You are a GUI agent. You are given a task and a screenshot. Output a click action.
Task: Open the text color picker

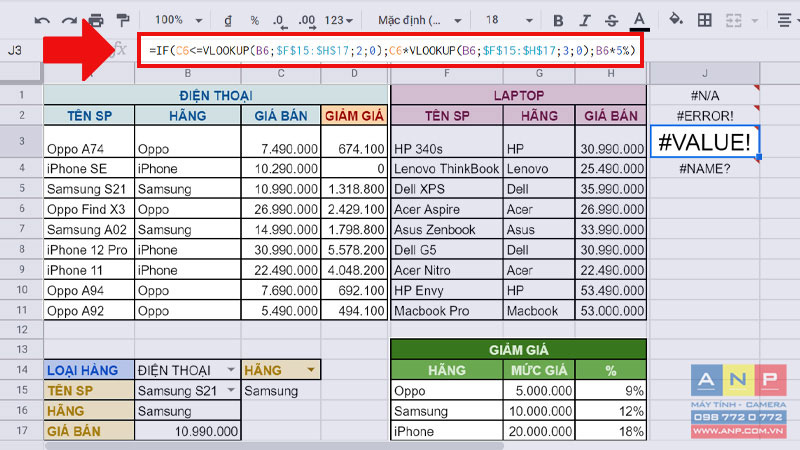coord(639,21)
